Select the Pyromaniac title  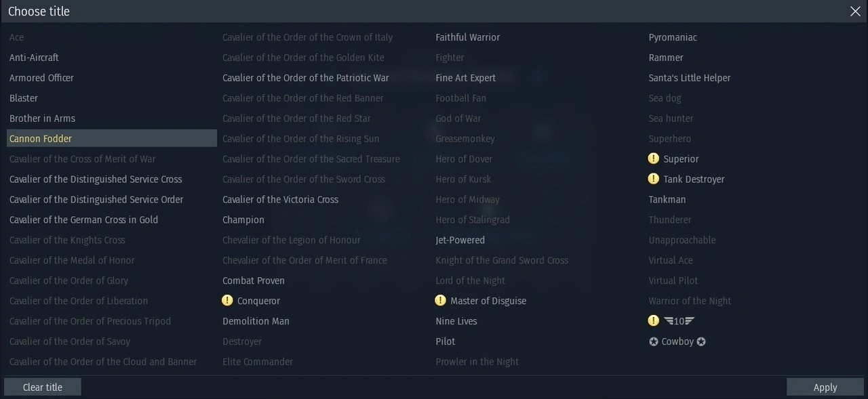pyautogui.click(x=673, y=37)
